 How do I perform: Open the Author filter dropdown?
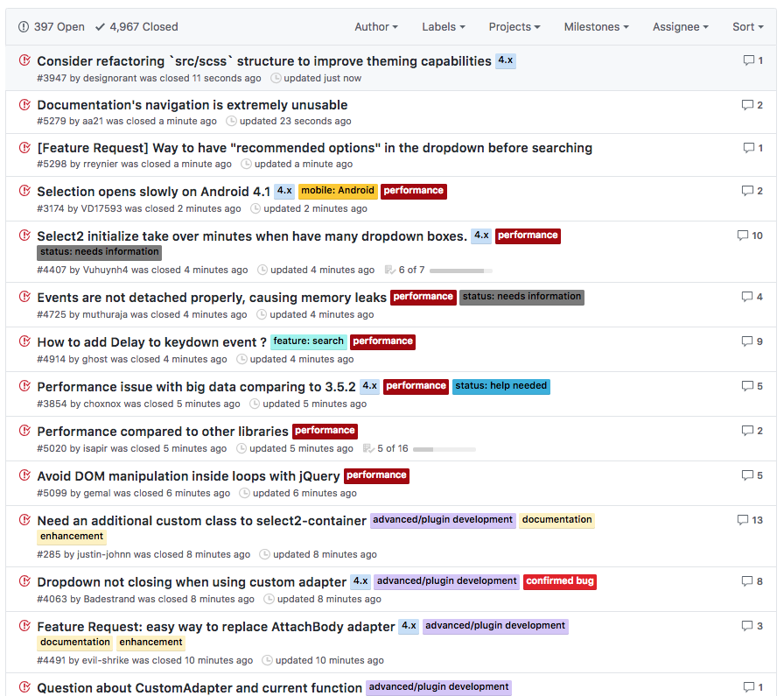point(376,26)
